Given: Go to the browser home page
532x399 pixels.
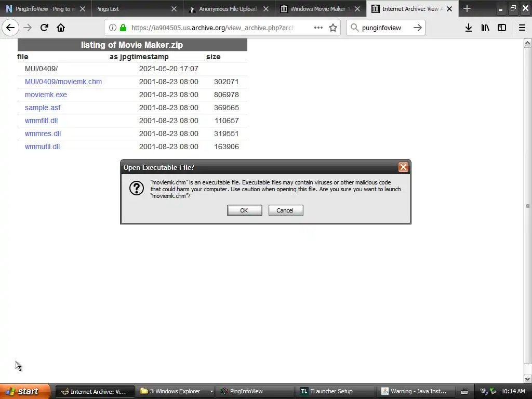Looking at the screenshot, I should click(x=61, y=28).
